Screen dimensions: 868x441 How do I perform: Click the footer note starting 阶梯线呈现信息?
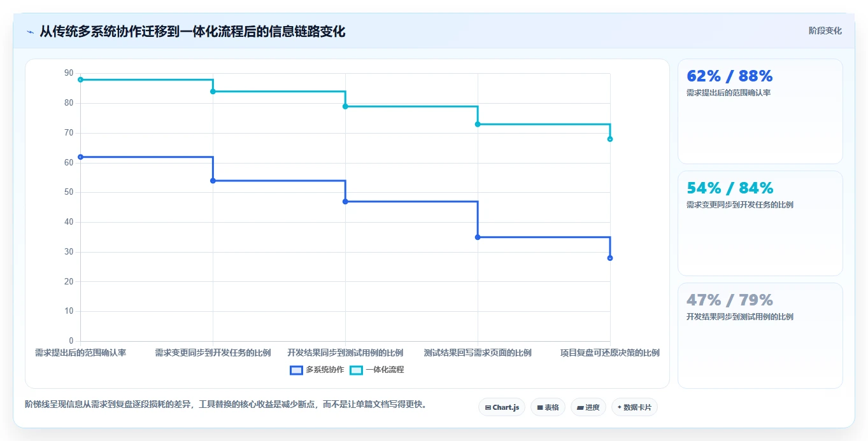point(225,404)
